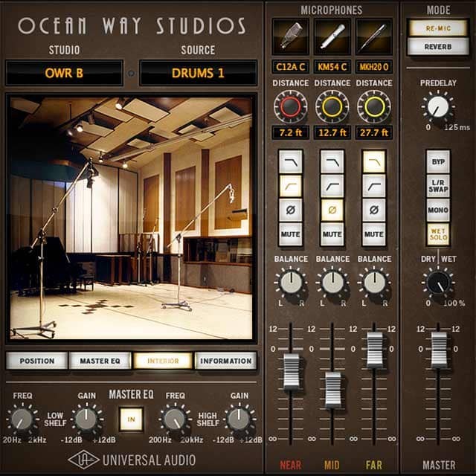Viewport: 476px width, 476px height.
Task: Click the MKH20 microphone image for Far
Action: 373,36
